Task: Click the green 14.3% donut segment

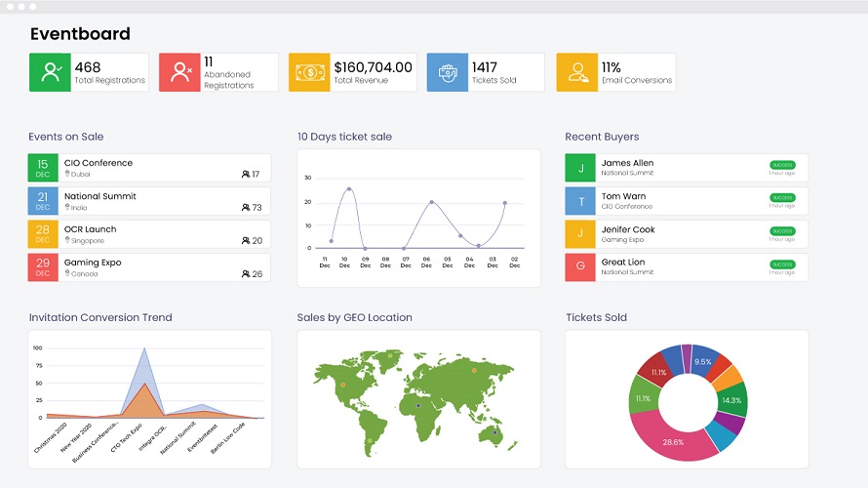Action: click(x=732, y=400)
